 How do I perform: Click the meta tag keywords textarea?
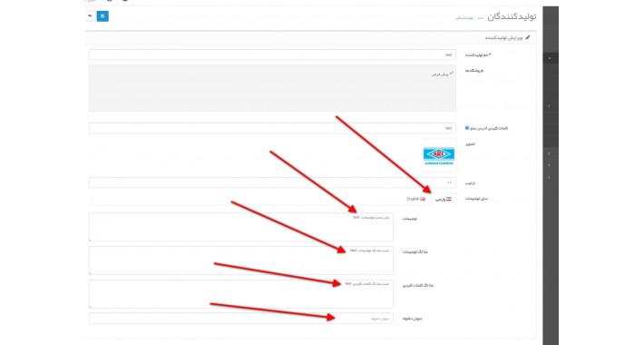coord(241,294)
